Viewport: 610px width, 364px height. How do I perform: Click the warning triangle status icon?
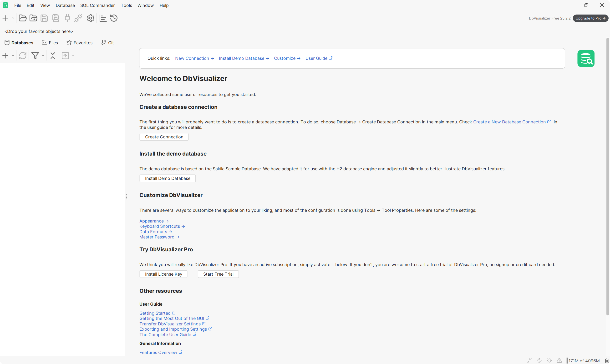[x=559, y=360]
